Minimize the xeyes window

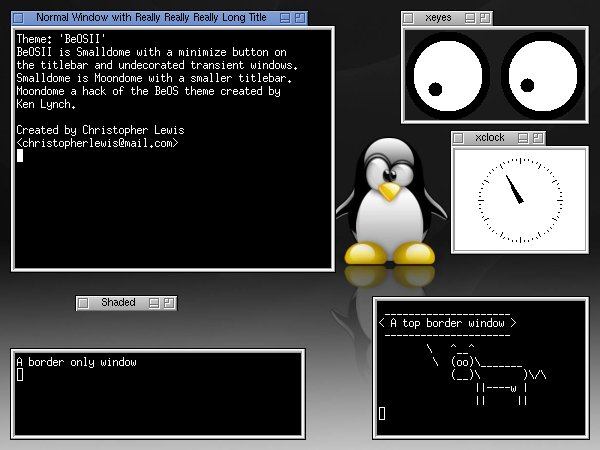tap(470, 18)
